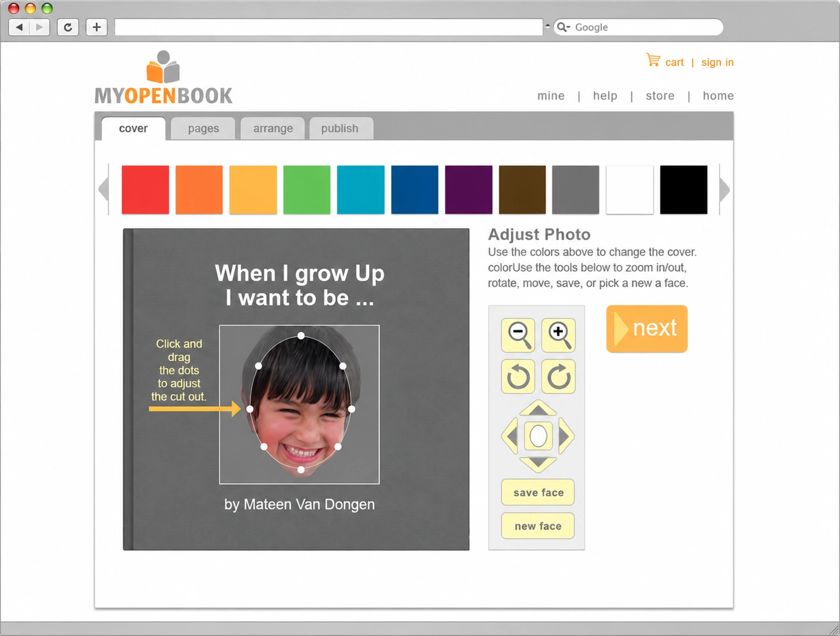Move the face down with arrow
840x636 pixels.
click(x=538, y=464)
